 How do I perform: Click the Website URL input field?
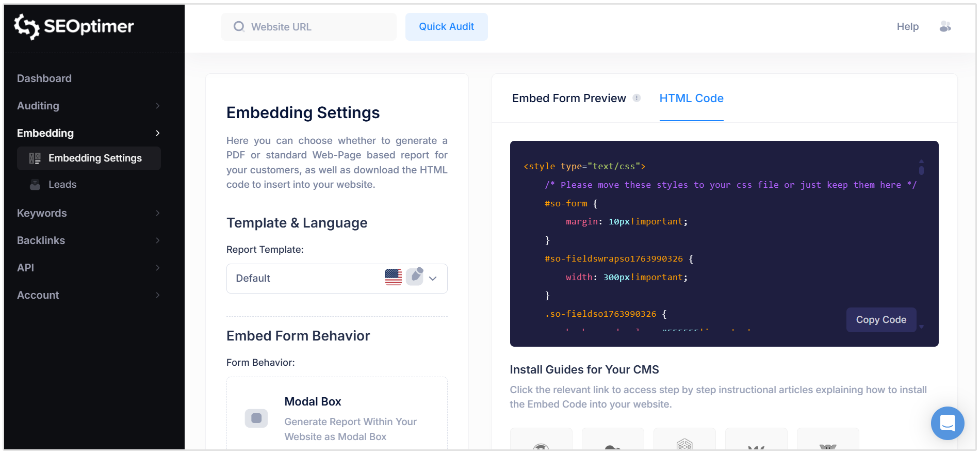(x=309, y=27)
